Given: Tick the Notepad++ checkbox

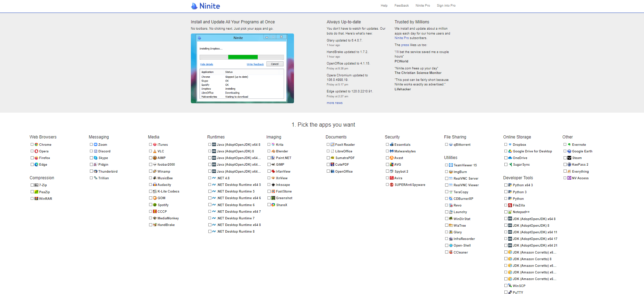Looking at the screenshot, I should point(506,212).
